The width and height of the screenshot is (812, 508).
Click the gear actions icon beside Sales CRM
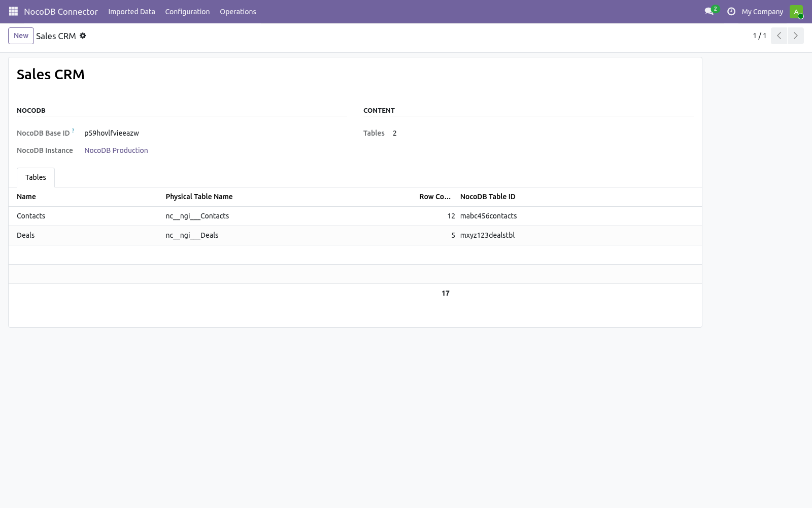click(x=83, y=36)
